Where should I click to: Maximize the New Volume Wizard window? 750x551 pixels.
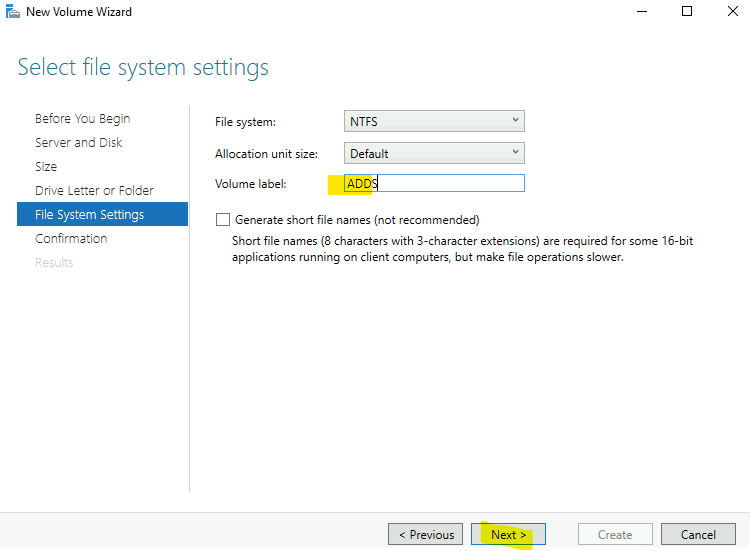click(x=687, y=11)
